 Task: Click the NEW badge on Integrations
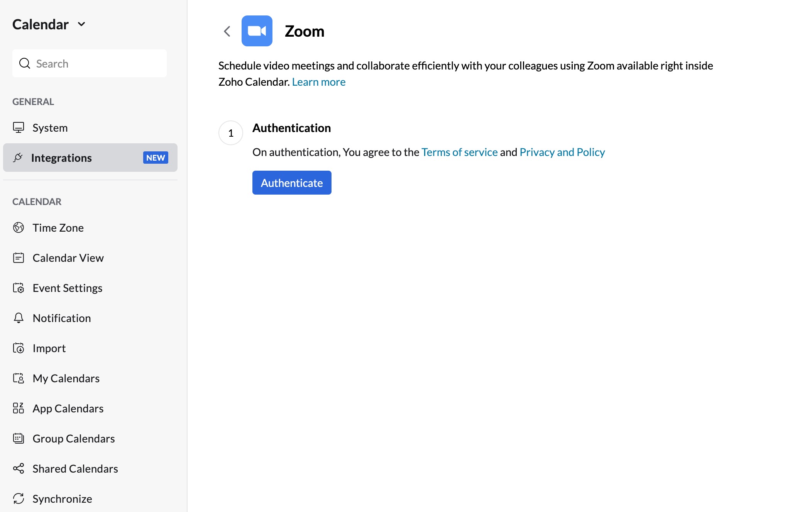[x=156, y=158]
